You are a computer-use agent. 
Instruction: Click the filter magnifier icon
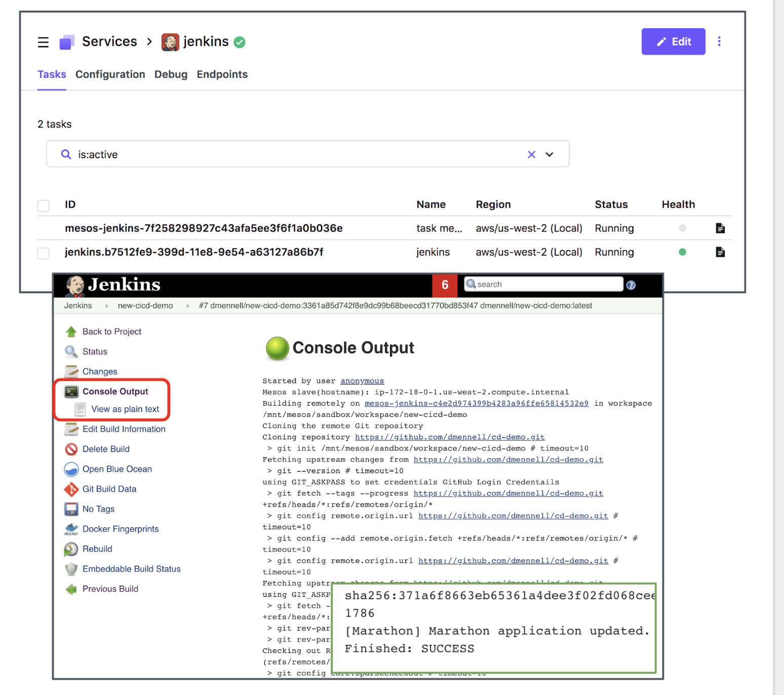(x=66, y=154)
